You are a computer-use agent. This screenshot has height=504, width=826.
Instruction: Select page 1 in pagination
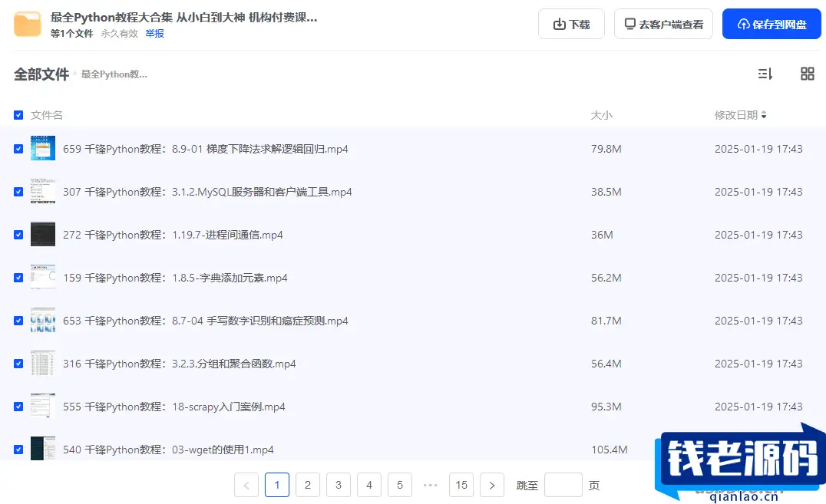point(277,485)
